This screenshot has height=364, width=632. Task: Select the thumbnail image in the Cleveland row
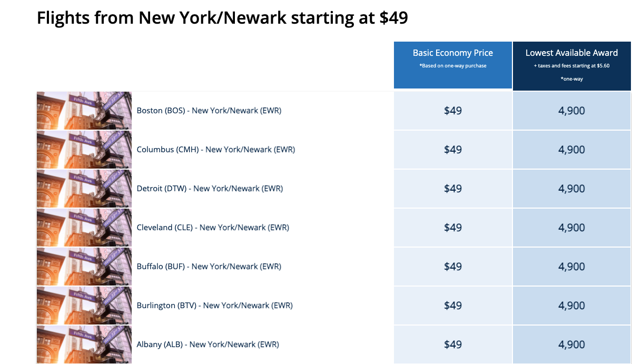pos(84,228)
